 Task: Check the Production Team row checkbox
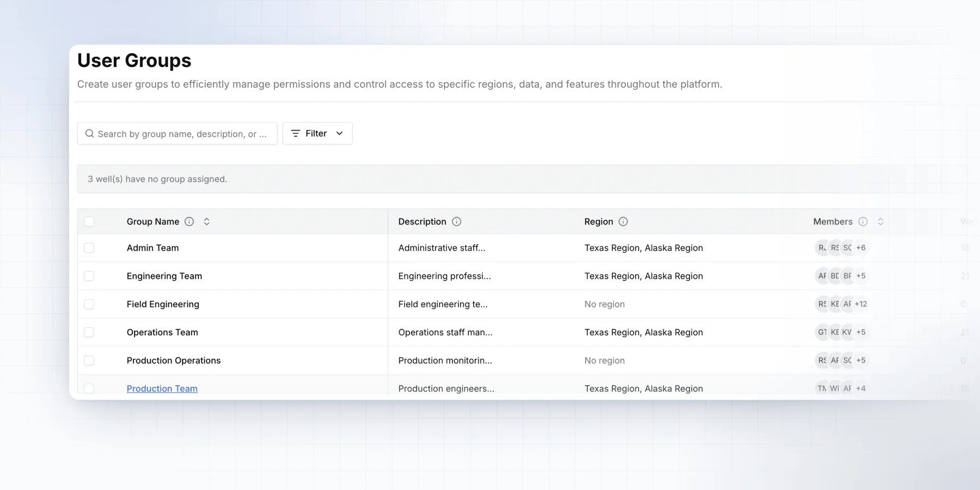click(x=89, y=388)
